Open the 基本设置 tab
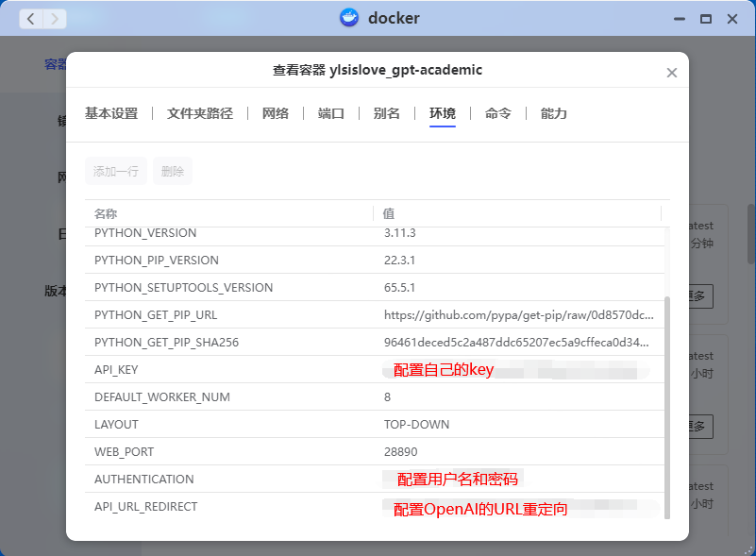The width and height of the screenshot is (756, 556). tap(111, 113)
